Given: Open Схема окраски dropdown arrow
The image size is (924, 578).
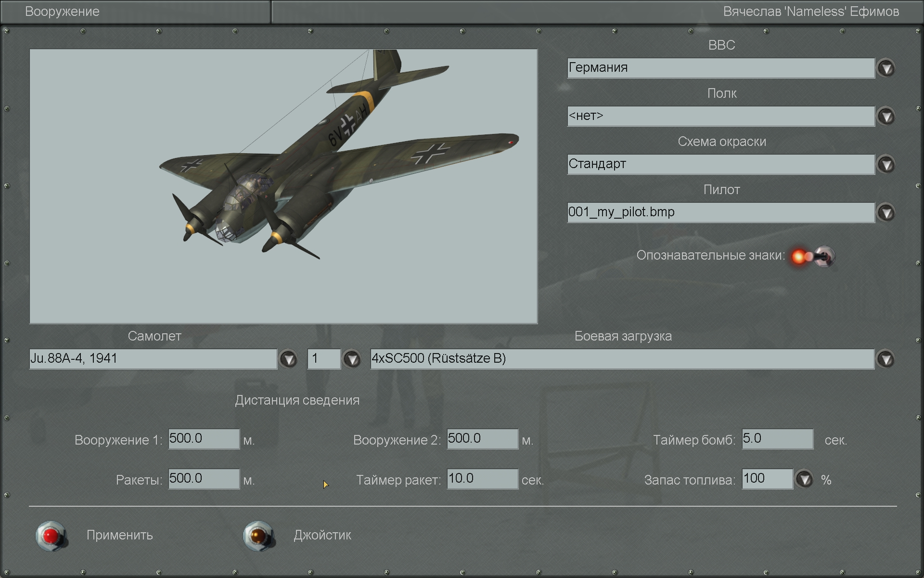Looking at the screenshot, I should [x=886, y=165].
